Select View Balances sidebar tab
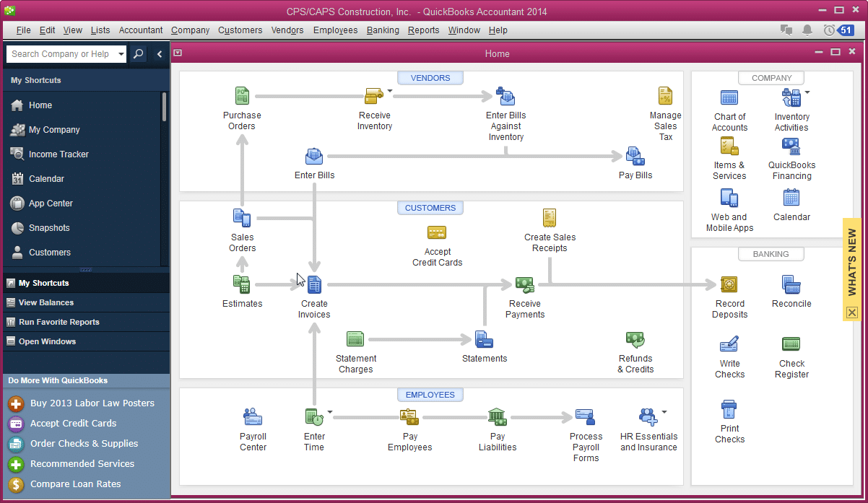Image resolution: width=868 pixels, height=503 pixels. coord(87,302)
